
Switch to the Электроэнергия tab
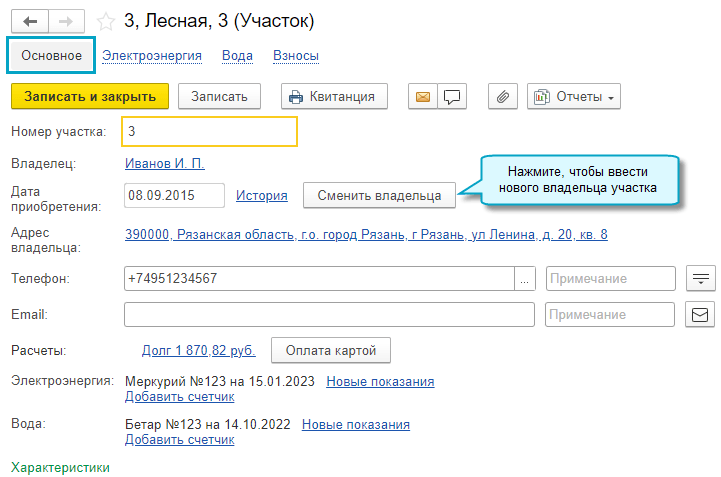pyautogui.click(x=152, y=56)
